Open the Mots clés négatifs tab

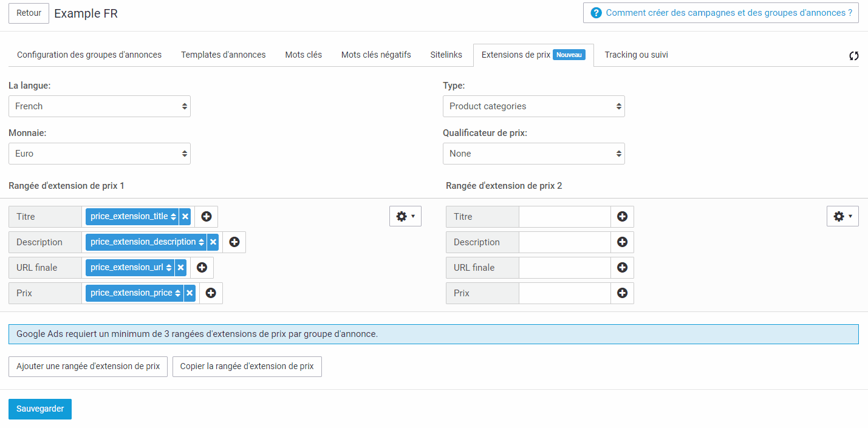(x=376, y=55)
